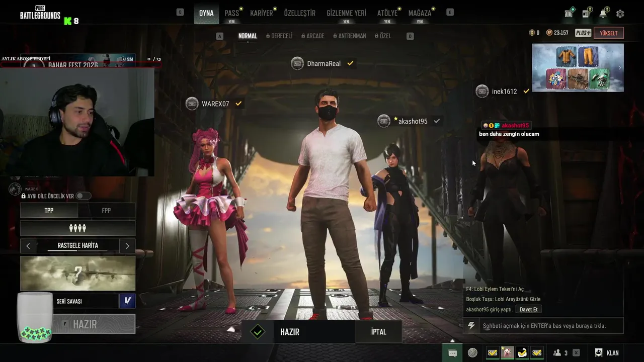Click inek1612's ready checkmark
The image size is (644, 362).
coord(526,91)
